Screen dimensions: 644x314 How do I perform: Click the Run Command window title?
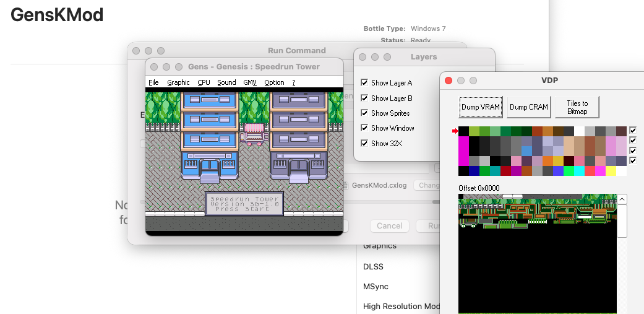[x=296, y=51]
